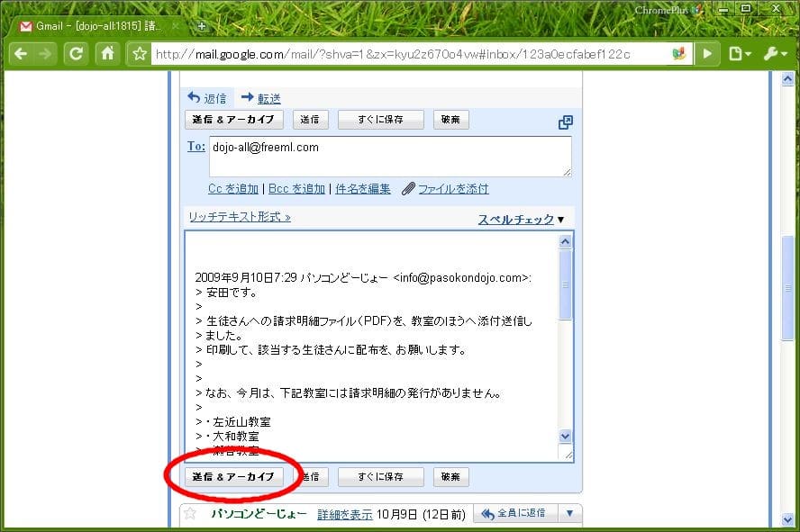Click the pop-out reply window icon

click(x=566, y=122)
